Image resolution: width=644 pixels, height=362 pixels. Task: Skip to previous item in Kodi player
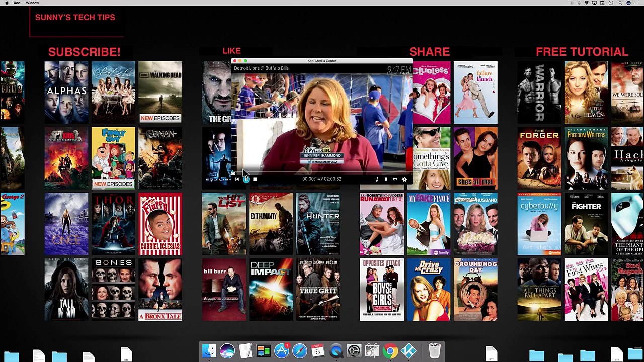pos(237,179)
